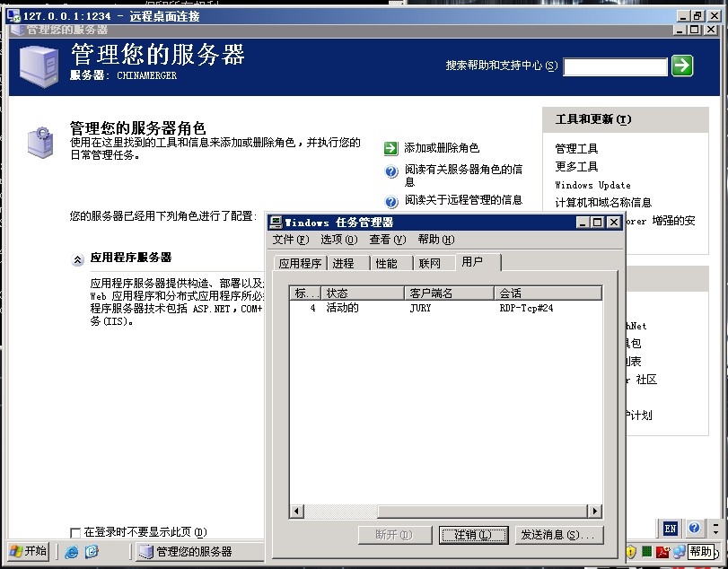Viewport: 728px width, 569px height.
Task: Click the 发送消息 button
Action: [x=559, y=535]
